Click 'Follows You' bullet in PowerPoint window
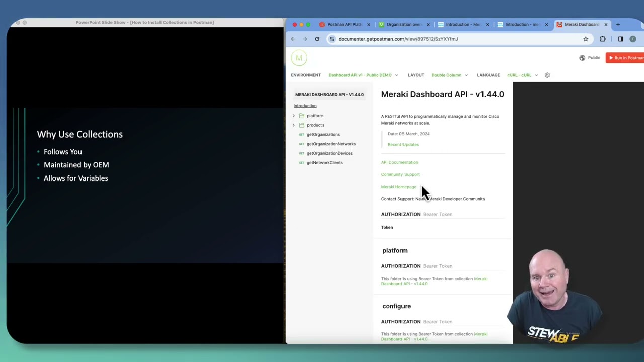The height and width of the screenshot is (362, 644). pyautogui.click(x=63, y=152)
